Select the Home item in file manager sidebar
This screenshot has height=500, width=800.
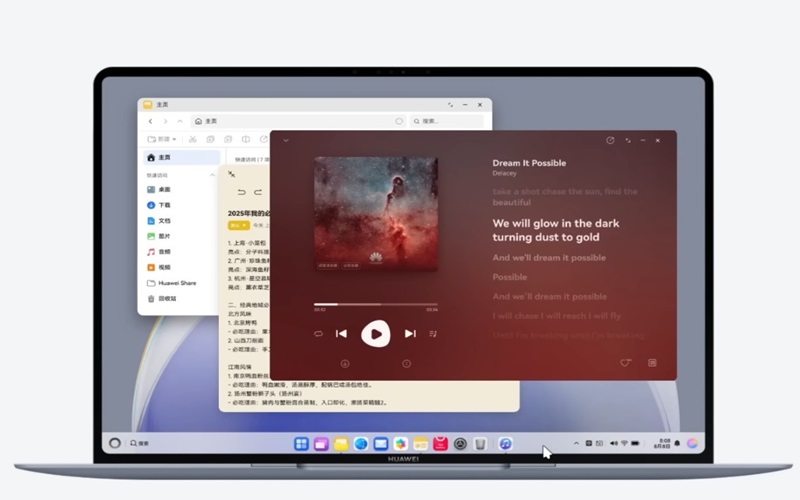(x=182, y=158)
